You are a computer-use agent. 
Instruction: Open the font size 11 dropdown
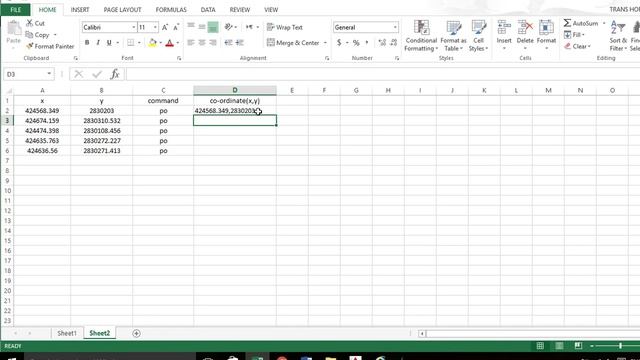tap(155, 27)
